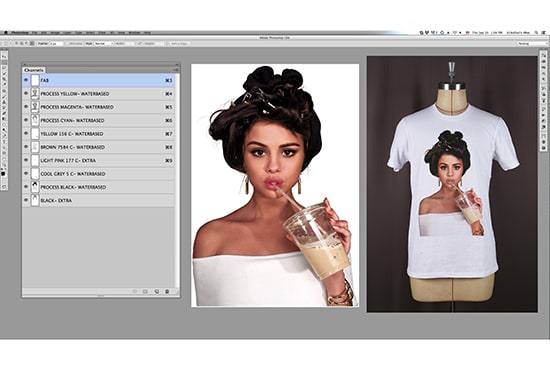This screenshot has height=370, width=550.
Task: Hide the PROCESS YELLOW- WATERBASED channel
Action: coord(26,94)
